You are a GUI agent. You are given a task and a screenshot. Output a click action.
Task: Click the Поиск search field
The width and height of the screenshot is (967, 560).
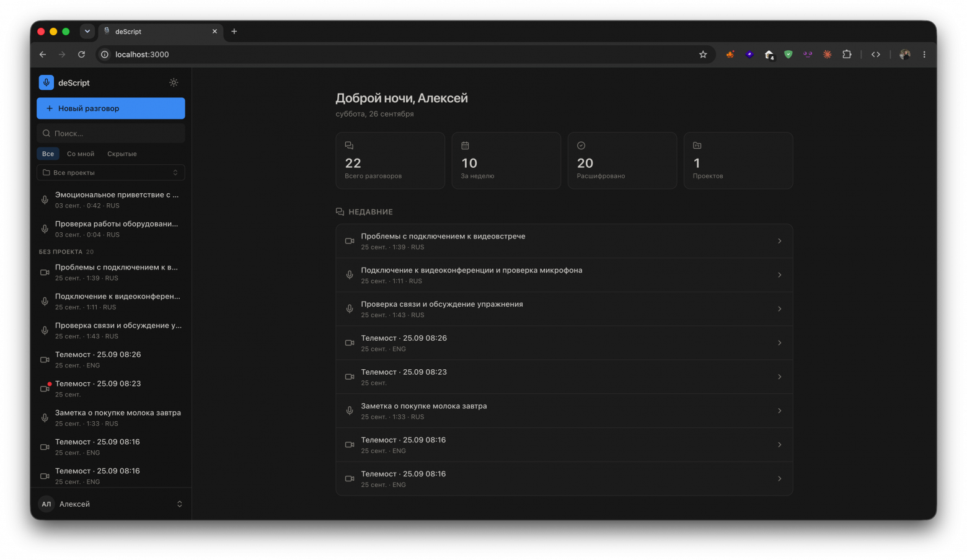(x=111, y=133)
